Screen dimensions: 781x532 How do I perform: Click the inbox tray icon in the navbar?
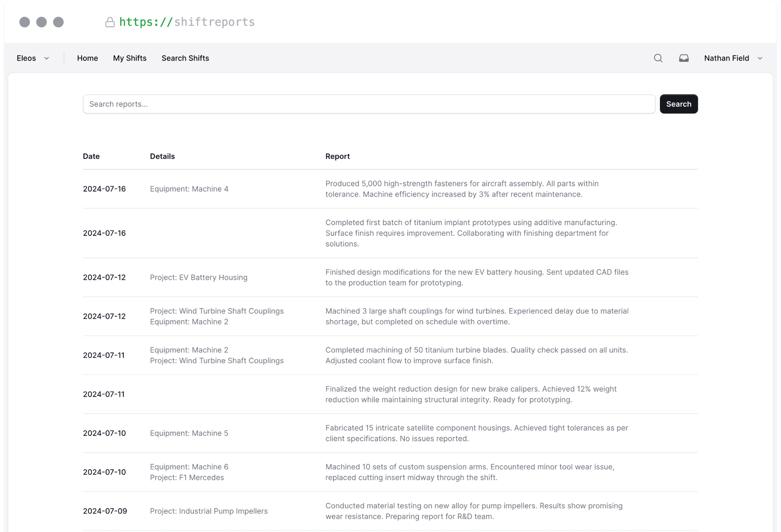[x=683, y=58]
